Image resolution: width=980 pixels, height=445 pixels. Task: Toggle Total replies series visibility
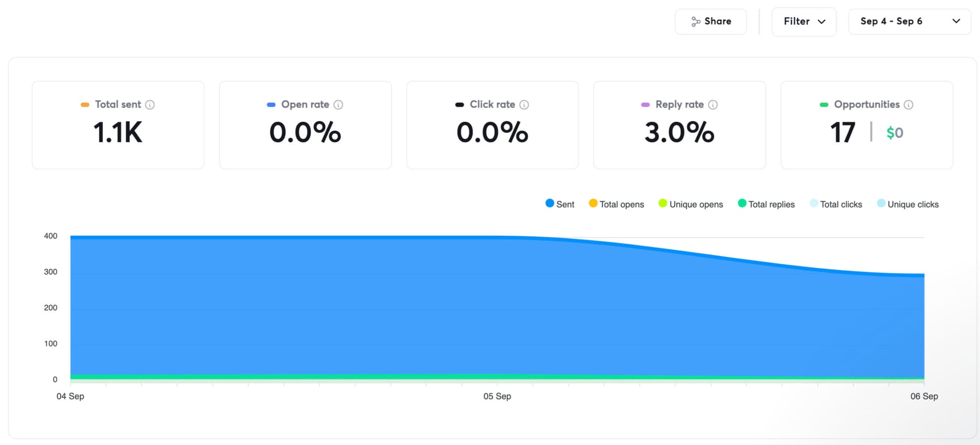click(x=766, y=204)
